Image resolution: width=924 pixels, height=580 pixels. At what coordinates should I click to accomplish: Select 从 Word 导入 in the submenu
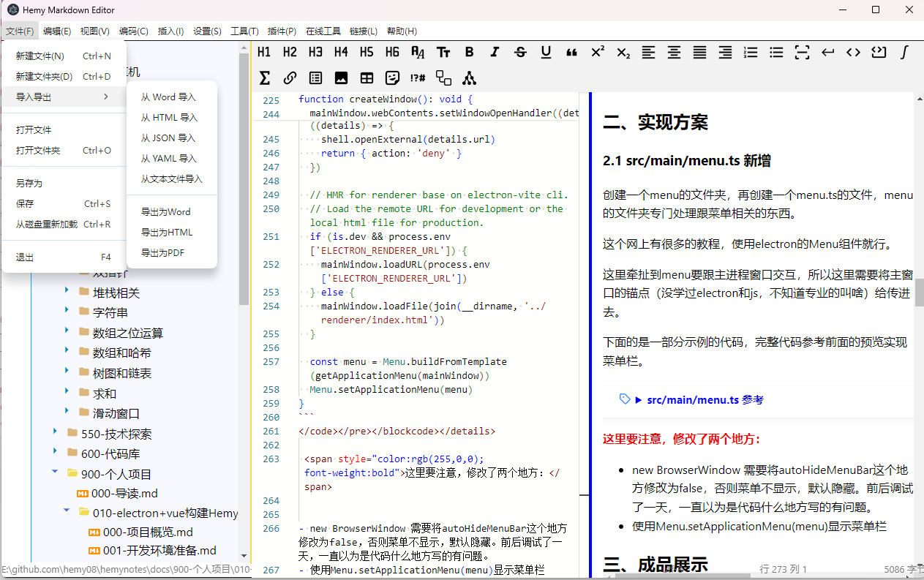click(x=168, y=97)
